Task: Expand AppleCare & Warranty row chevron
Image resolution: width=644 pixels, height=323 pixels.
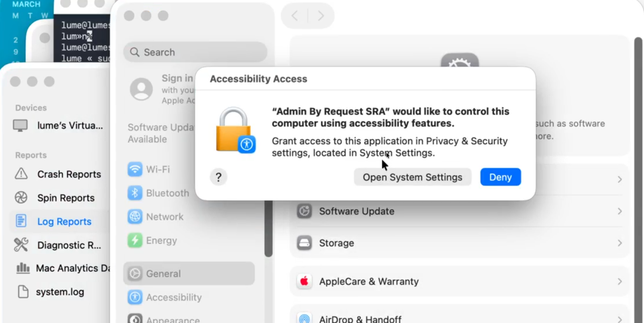Action: click(x=620, y=281)
